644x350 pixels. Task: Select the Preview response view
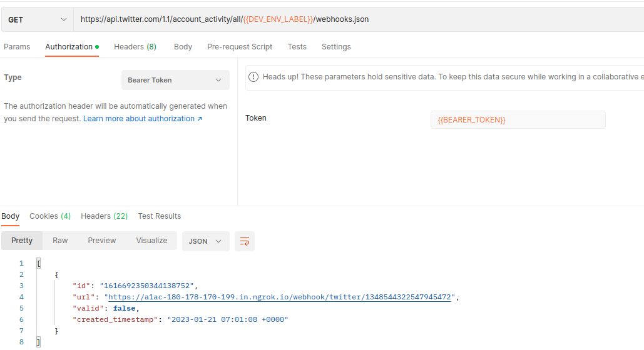[x=102, y=241]
